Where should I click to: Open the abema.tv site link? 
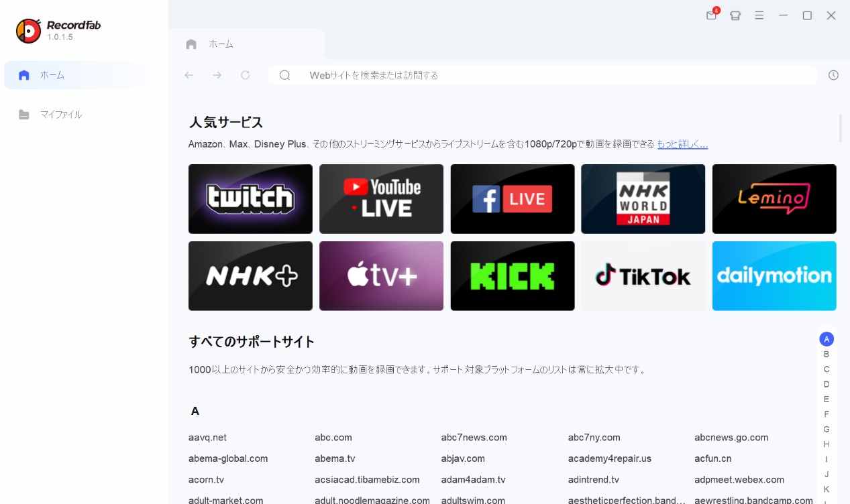(x=335, y=458)
